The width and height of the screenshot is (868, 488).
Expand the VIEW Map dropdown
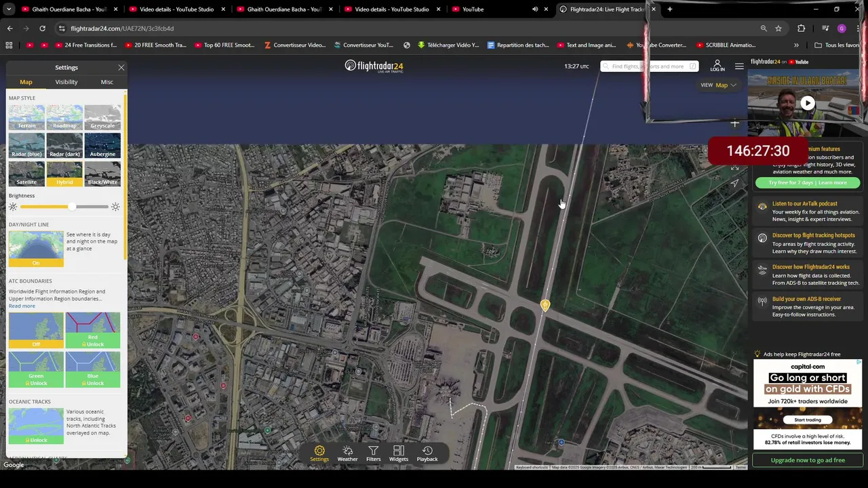pos(719,85)
